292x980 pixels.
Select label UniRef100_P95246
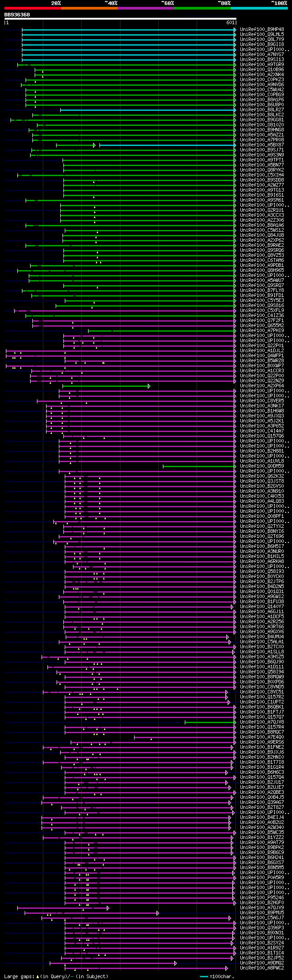pyautogui.click(x=262, y=898)
